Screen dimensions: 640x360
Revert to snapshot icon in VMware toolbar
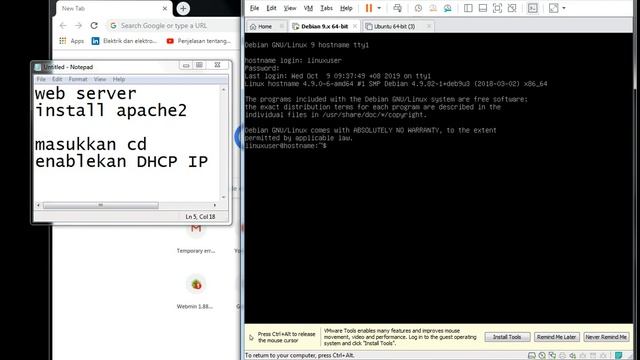click(x=433, y=8)
